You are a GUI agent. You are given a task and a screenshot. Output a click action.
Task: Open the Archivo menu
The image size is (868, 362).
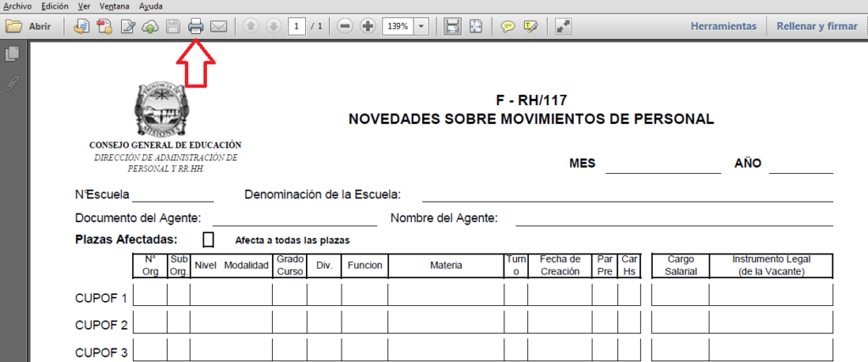[17, 6]
